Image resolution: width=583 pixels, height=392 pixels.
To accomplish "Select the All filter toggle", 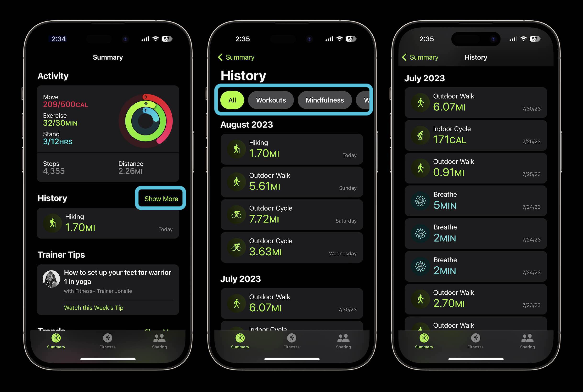I will tap(232, 100).
